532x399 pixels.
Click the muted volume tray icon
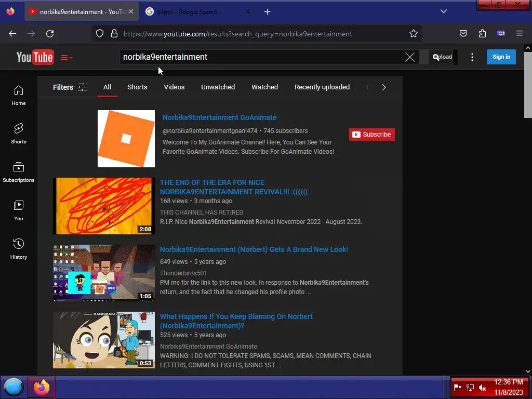482,387
